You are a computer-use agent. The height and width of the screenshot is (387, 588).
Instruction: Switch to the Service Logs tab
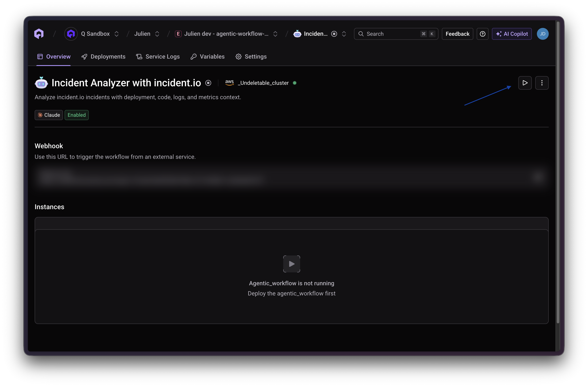click(158, 57)
